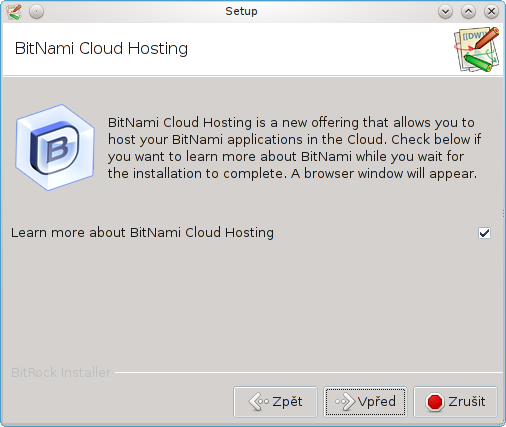Click the BitRock Installer label
This screenshot has width=506, height=427.
(x=61, y=372)
